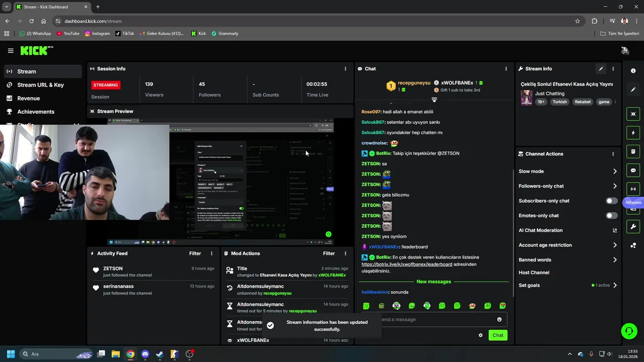Open chat settings gear icon
644x362 pixels.
pyautogui.click(x=480, y=335)
